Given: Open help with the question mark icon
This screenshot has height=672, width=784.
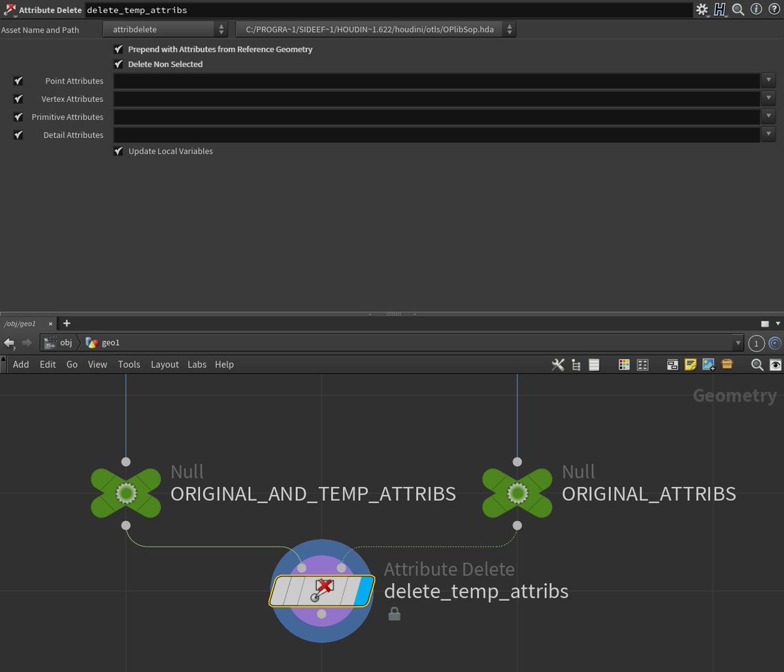Looking at the screenshot, I should (773, 10).
